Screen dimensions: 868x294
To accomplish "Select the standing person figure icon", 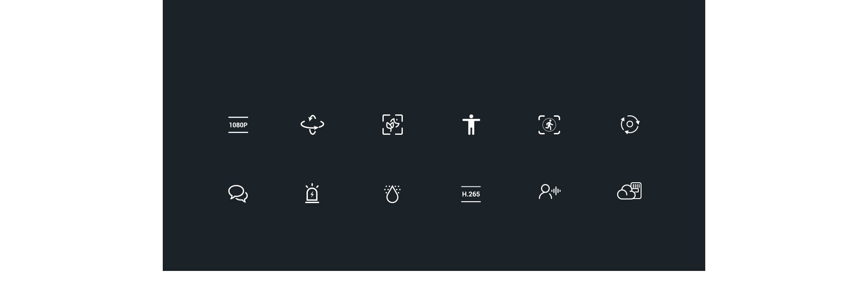I will tap(471, 124).
